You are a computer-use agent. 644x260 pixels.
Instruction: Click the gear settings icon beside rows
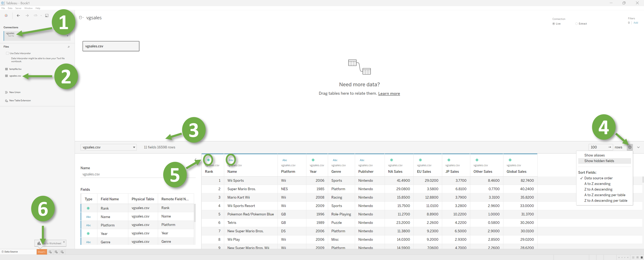pyautogui.click(x=630, y=147)
